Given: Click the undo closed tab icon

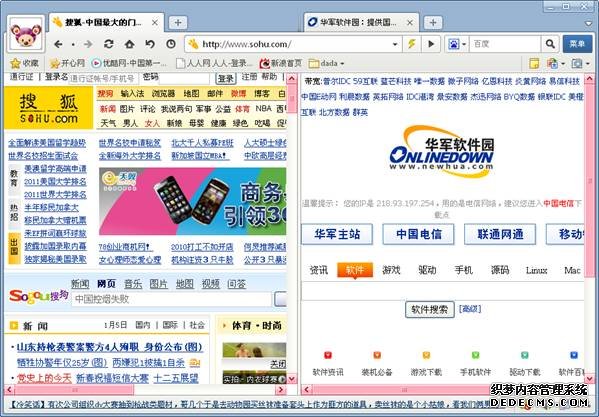Looking at the screenshot, I should coord(150,44).
